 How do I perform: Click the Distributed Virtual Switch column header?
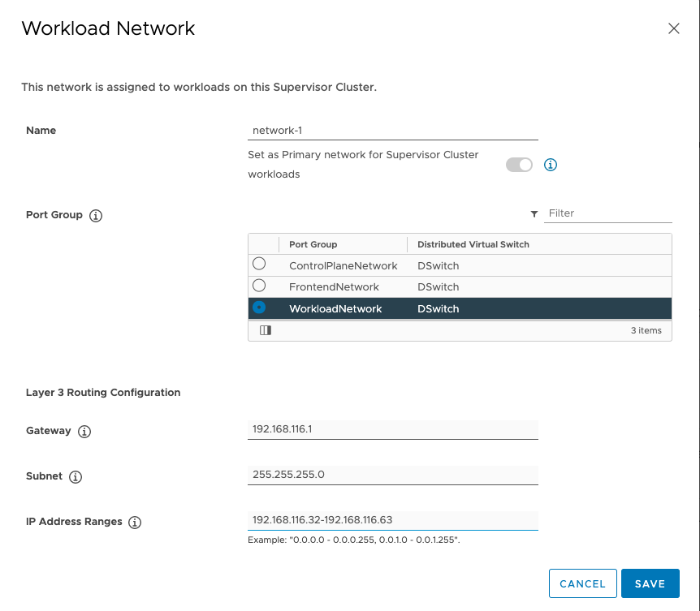473,244
